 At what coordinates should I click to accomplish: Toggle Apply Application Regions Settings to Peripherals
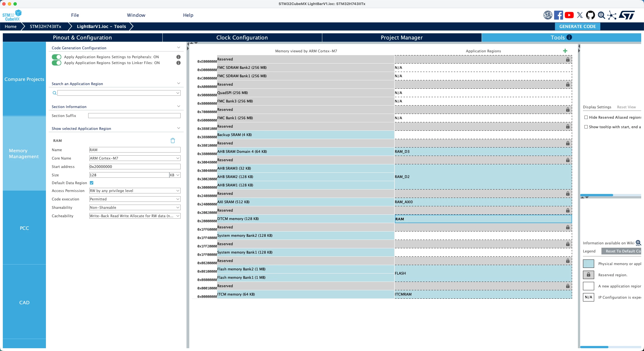pos(57,57)
